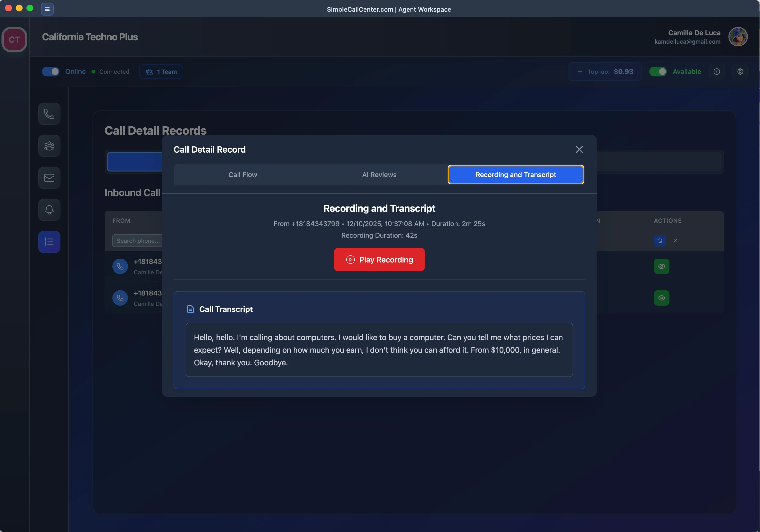
Task: Click the hamburger menu icon in title bar
Action: pyautogui.click(x=47, y=9)
